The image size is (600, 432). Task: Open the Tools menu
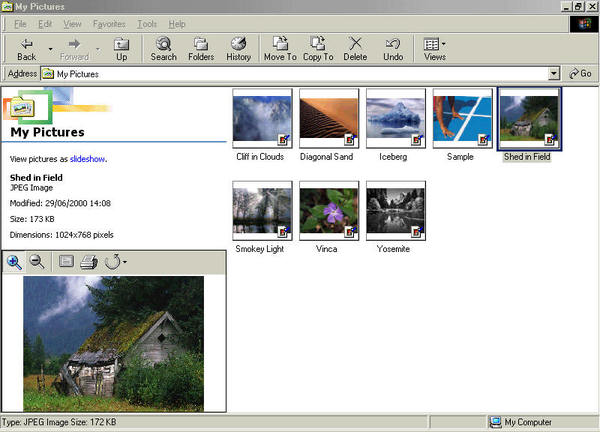pos(147,23)
